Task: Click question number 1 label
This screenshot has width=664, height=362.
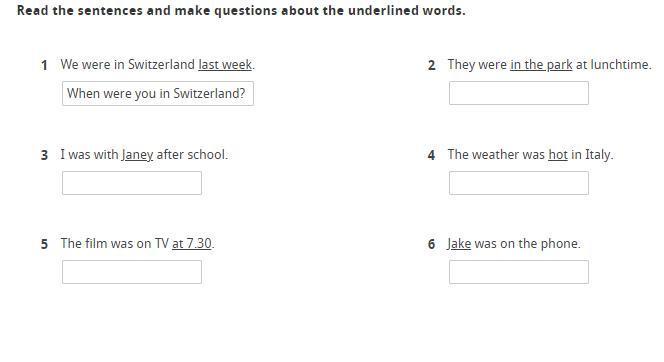Action: (44, 65)
